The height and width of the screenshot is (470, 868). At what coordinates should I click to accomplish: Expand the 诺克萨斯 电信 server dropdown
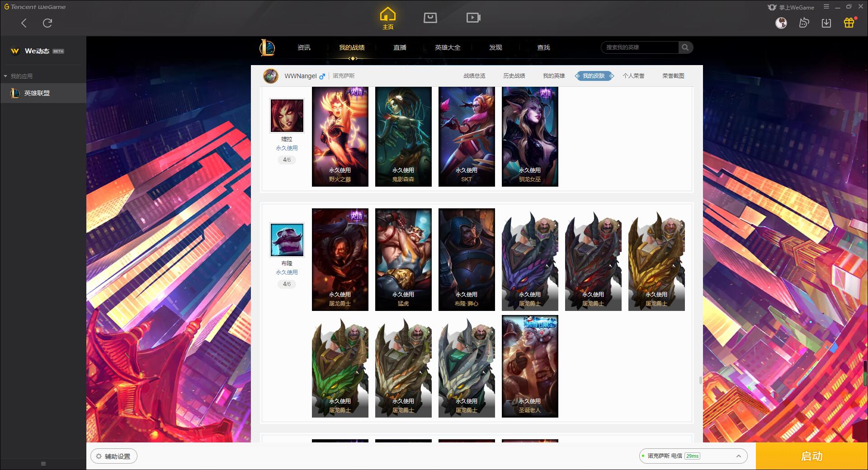coord(693,456)
